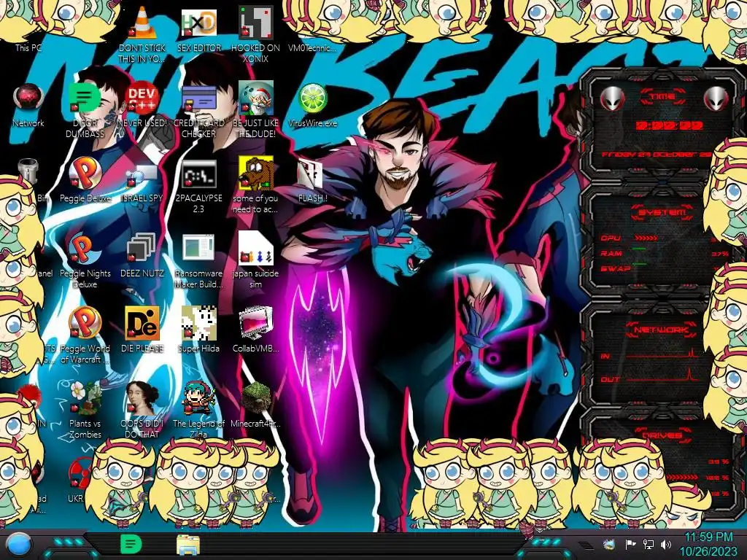Open the VM0Technic... desktop shortcut label
747x560 pixels.
312,47
